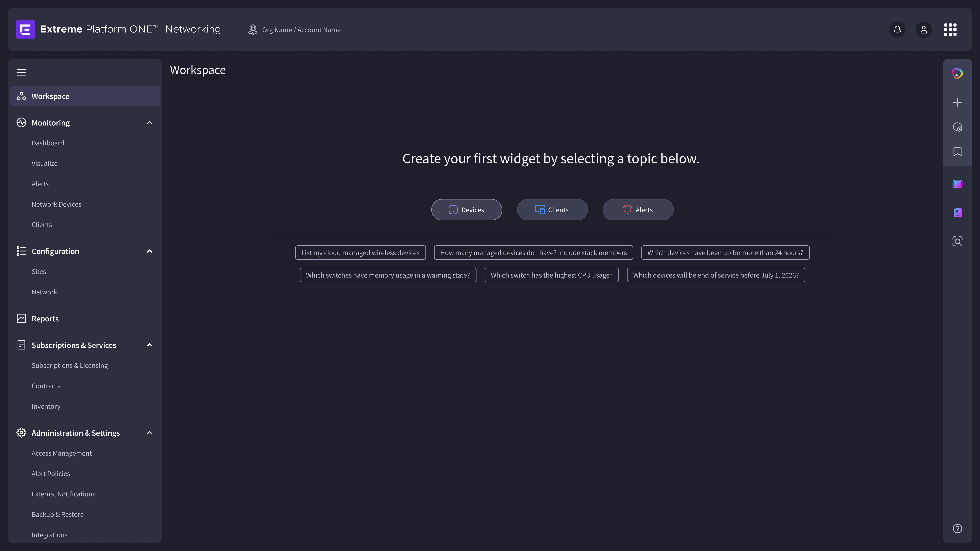
Task: Open notifications bell icon
Action: (897, 30)
